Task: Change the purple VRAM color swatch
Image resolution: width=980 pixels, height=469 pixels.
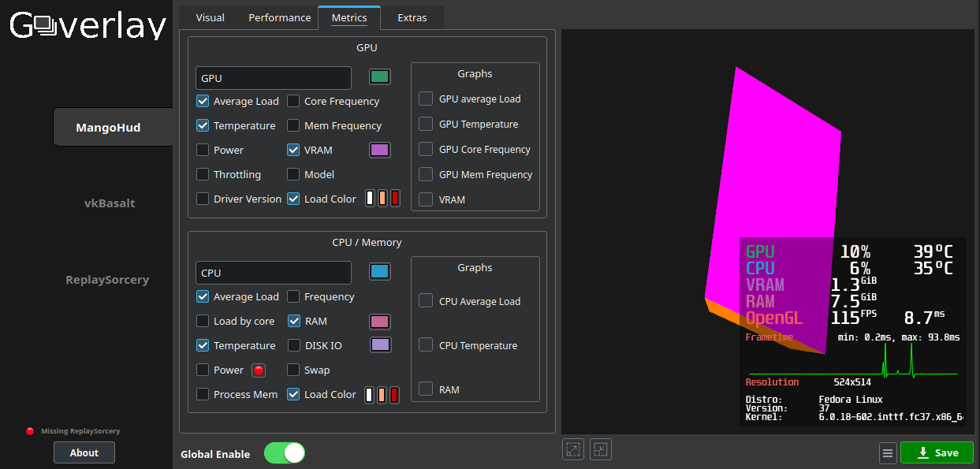Action: pos(380,150)
